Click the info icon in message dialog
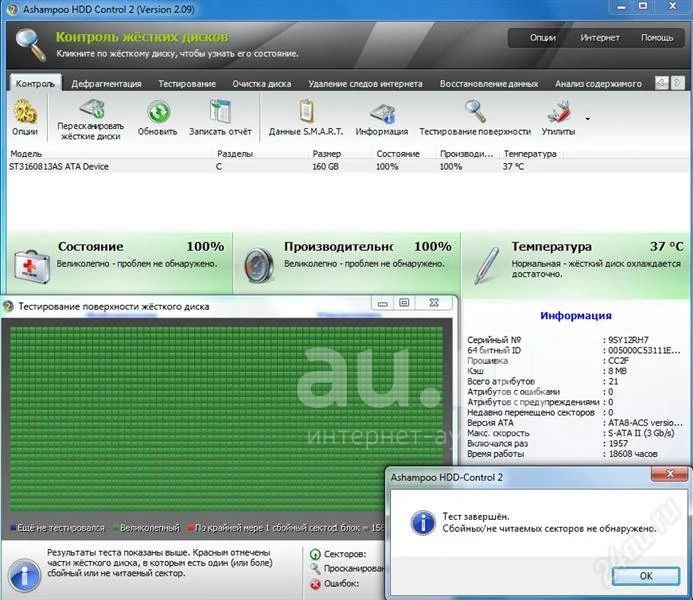This screenshot has height=600, width=693. (x=423, y=523)
